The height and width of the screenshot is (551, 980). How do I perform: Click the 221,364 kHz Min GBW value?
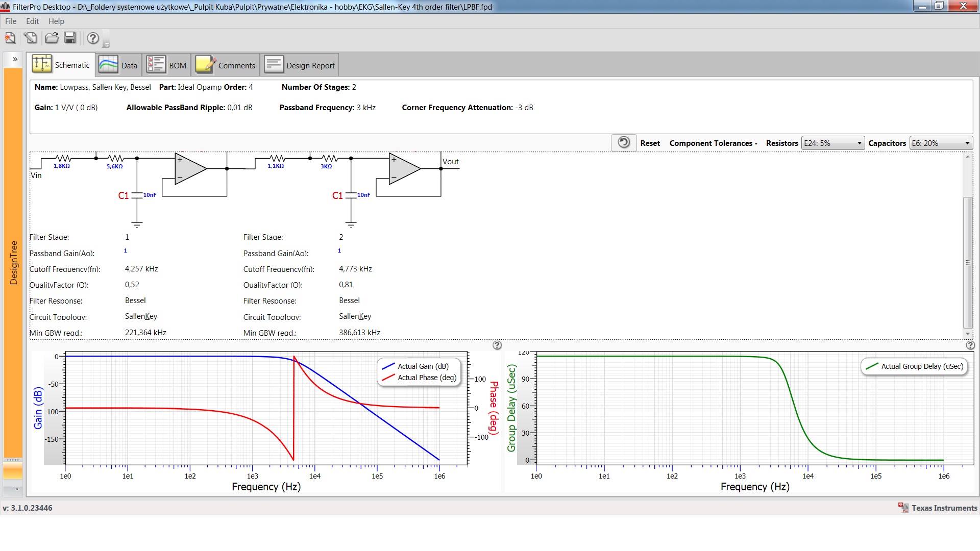coord(145,333)
